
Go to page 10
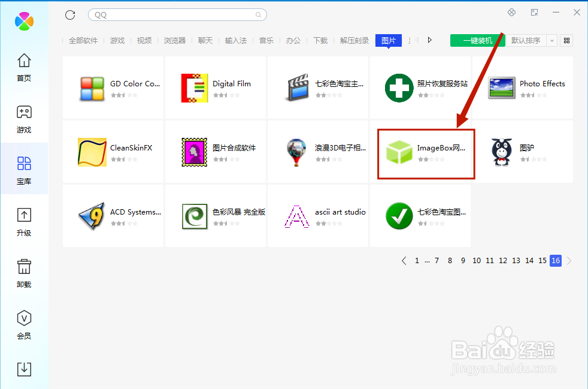(477, 261)
